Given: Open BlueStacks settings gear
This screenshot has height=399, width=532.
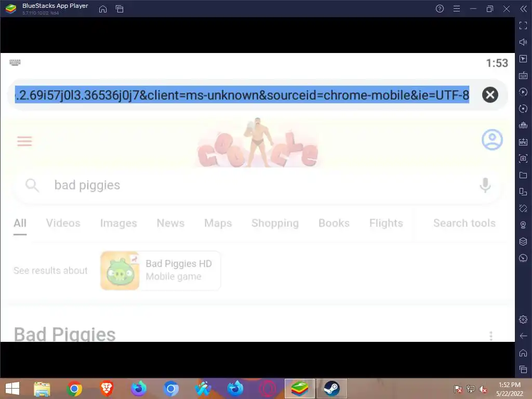Looking at the screenshot, I should click(x=523, y=320).
